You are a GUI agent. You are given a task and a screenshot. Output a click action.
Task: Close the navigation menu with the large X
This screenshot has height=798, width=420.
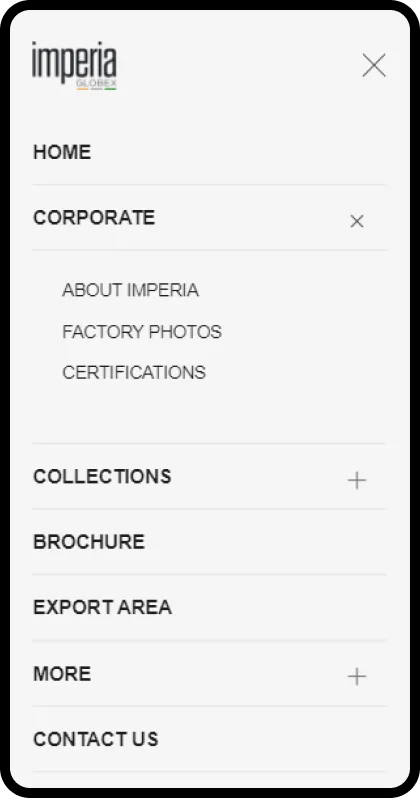coord(374,65)
